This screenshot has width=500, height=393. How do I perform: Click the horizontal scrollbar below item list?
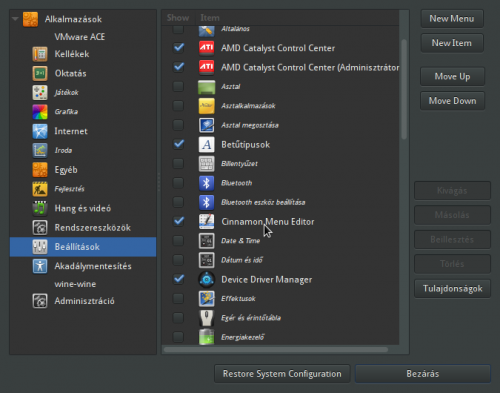click(x=276, y=350)
